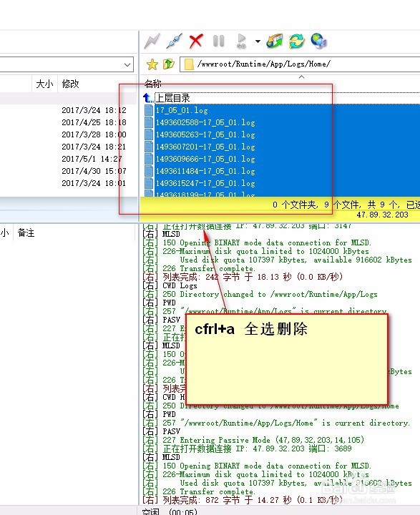Open the local path dropdown arrow
This screenshot has height=515, width=420.
(x=127, y=64)
